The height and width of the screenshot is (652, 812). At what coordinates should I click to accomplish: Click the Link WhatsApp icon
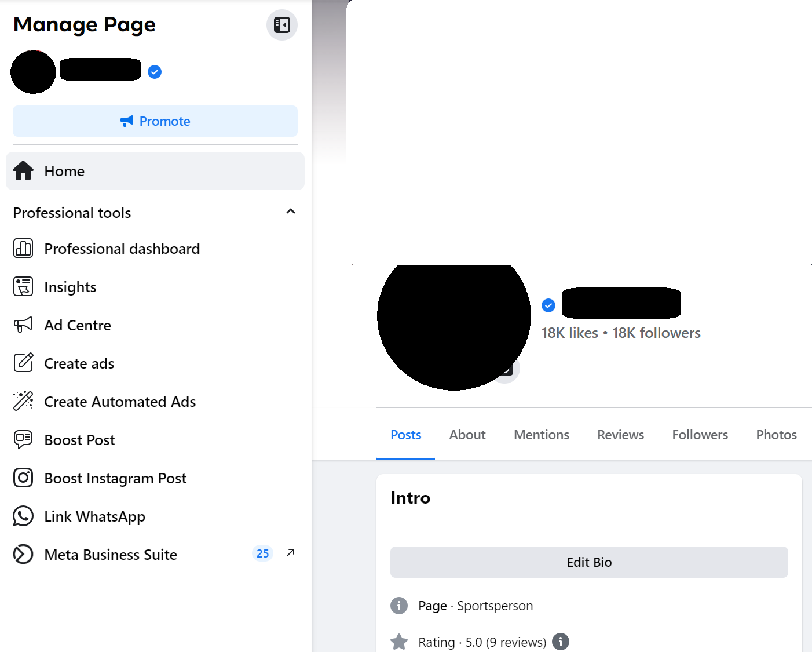click(23, 516)
